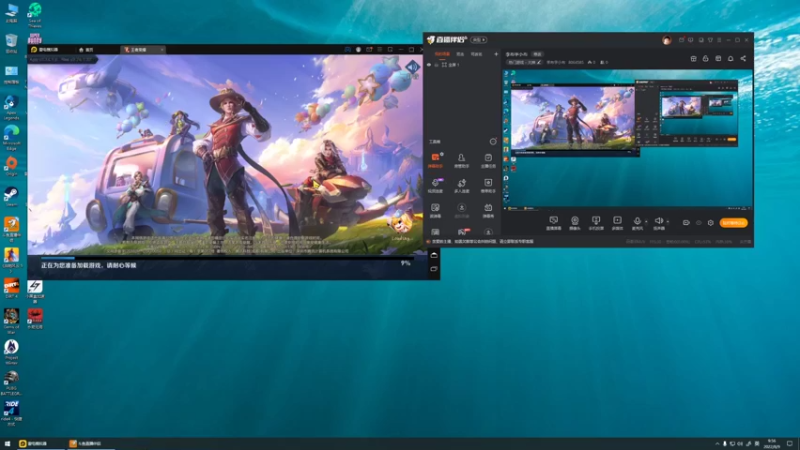Add a video file source from the bottom toolbar
Image resolution: width=800 pixels, height=450 pixels.
pyautogui.click(x=617, y=222)
